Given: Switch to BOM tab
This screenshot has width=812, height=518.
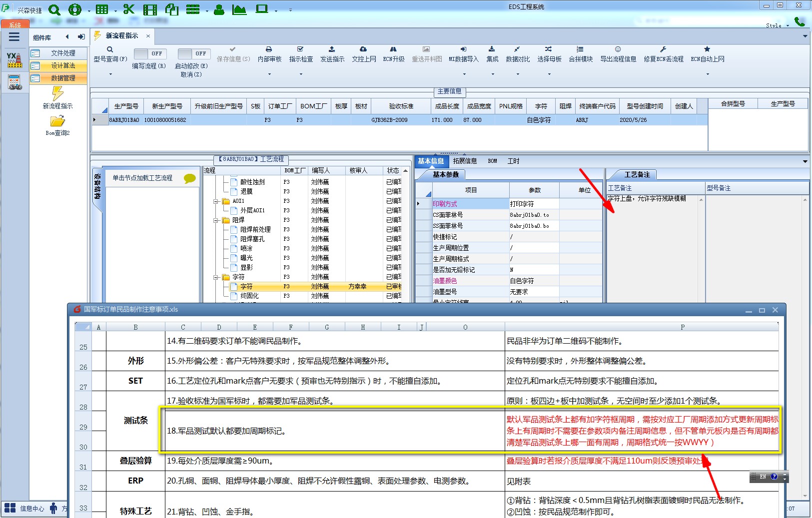Looking at the screenshot, I should tap(493, 161).
